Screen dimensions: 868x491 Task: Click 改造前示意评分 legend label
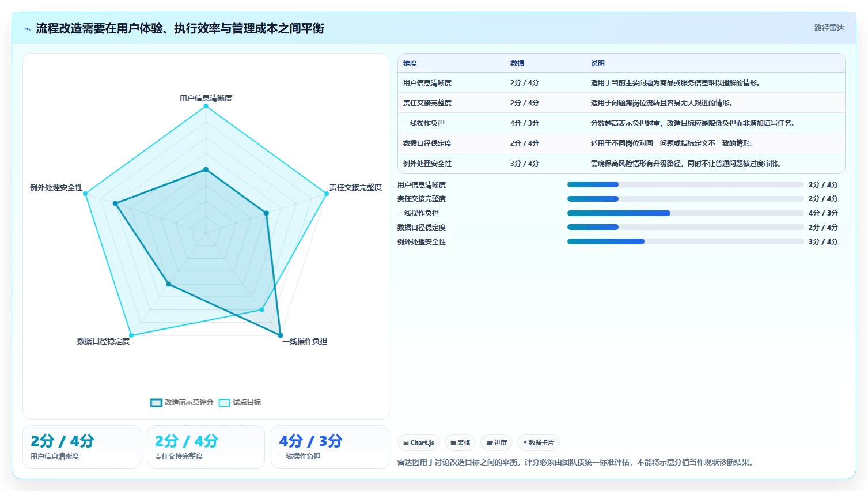pos(189,402)
